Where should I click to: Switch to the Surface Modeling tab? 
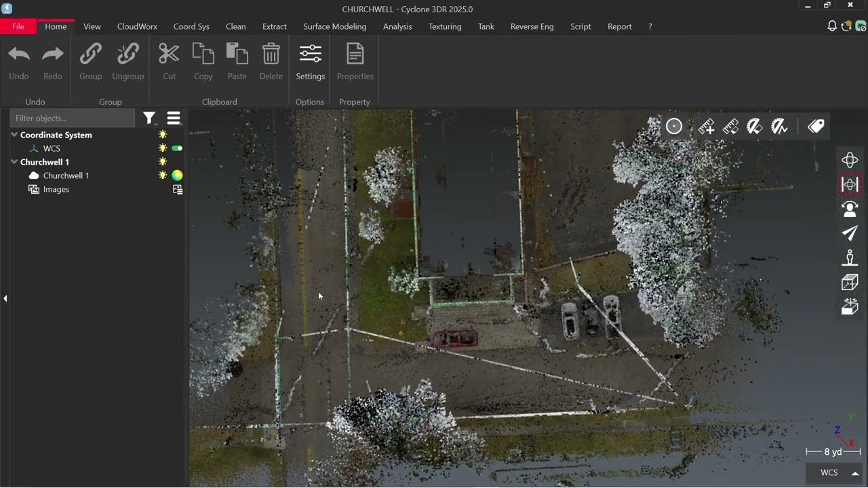[x=335, y=26]
